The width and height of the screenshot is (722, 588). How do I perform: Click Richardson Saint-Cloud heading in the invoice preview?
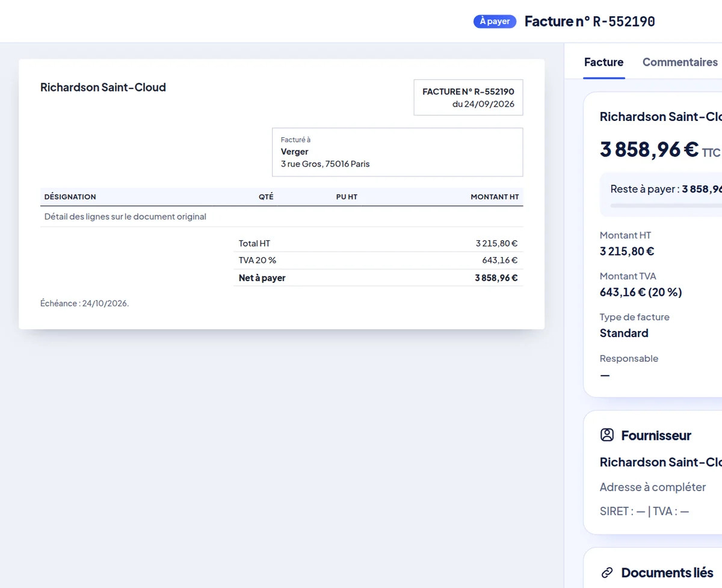pyautogui.click(x=103, y=87)
